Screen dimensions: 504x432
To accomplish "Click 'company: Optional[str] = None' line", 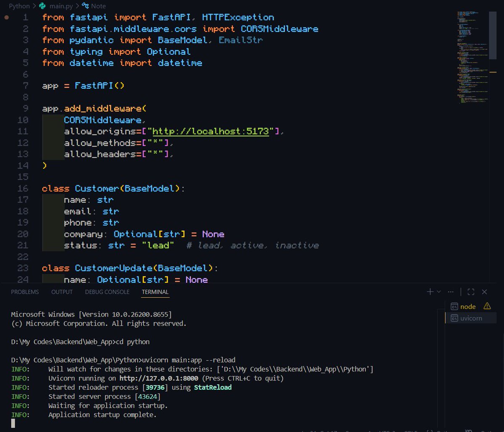I will tap(144, 234).
